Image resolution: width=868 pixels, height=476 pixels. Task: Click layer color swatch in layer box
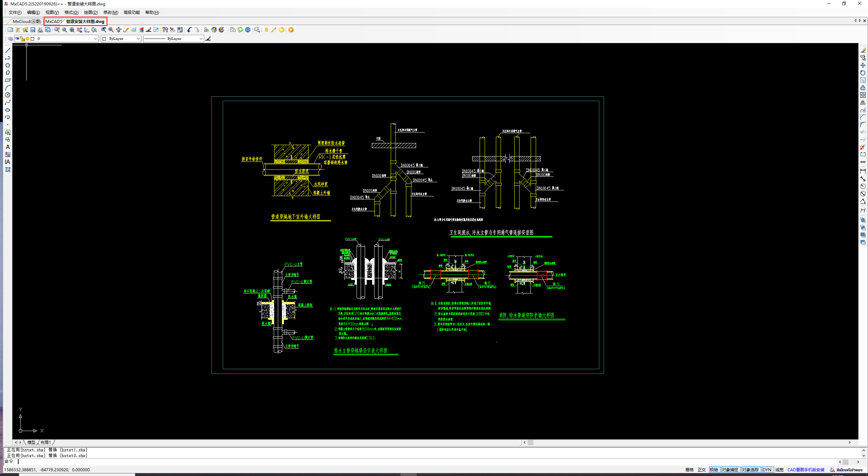pyautogui.click(x=32, y=39)
